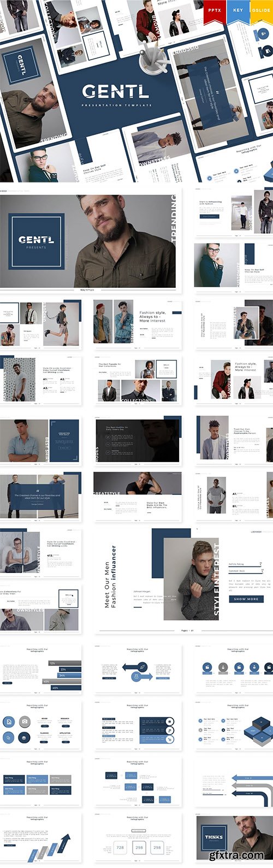Click the 12% bar in the chart slide
273x868 pixels.
[65, 663]
